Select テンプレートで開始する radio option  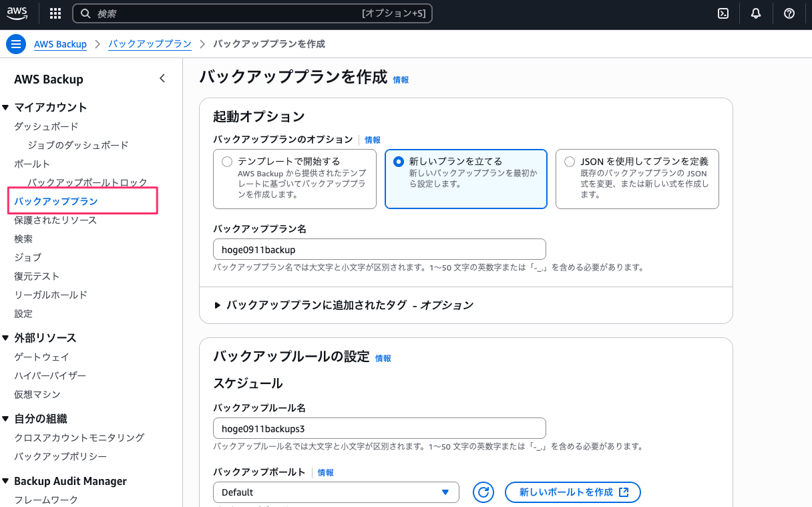227,162
